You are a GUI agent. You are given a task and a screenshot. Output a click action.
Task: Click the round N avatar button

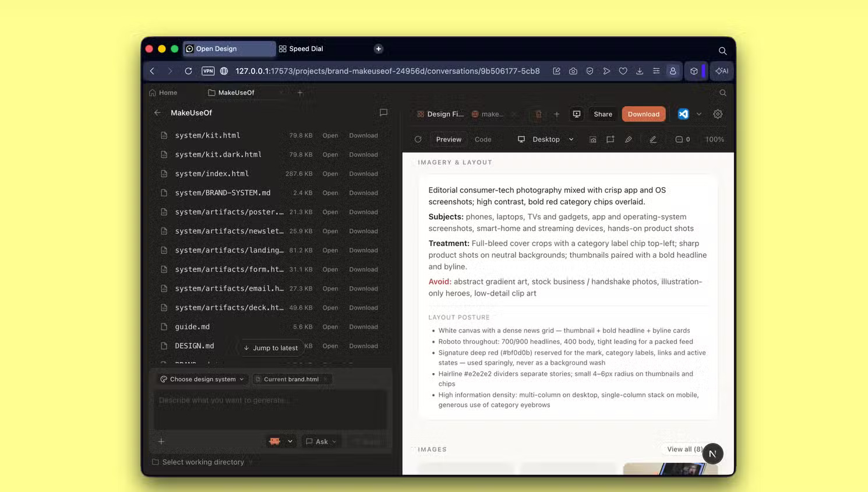(x=712, y=454)
